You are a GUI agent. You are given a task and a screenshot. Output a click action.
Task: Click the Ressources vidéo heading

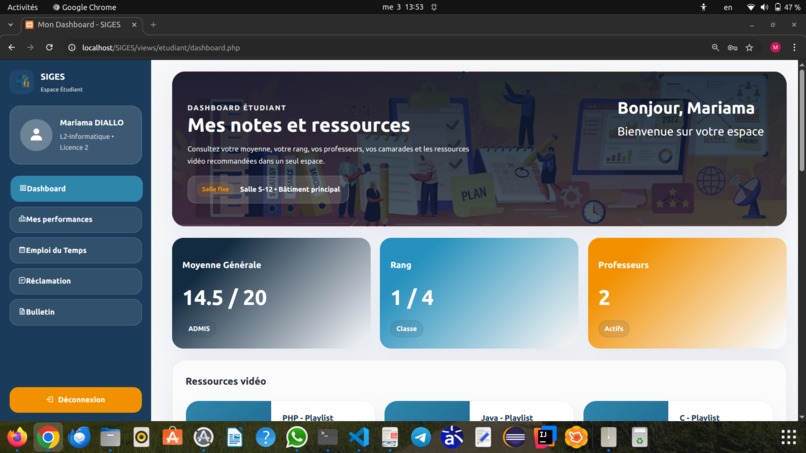(x=226, y=381)
